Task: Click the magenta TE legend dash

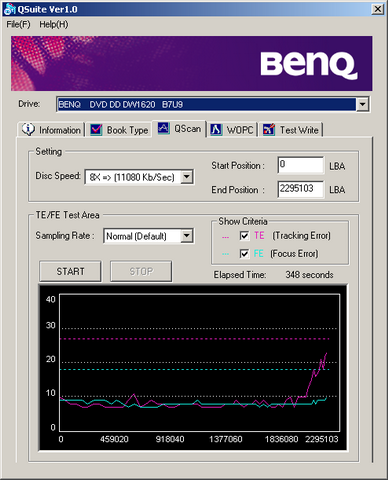Action: tap(225, 237)
